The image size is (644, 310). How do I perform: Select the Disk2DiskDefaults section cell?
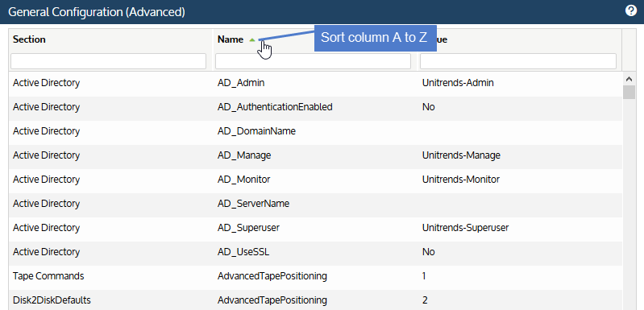coord(52,300)
